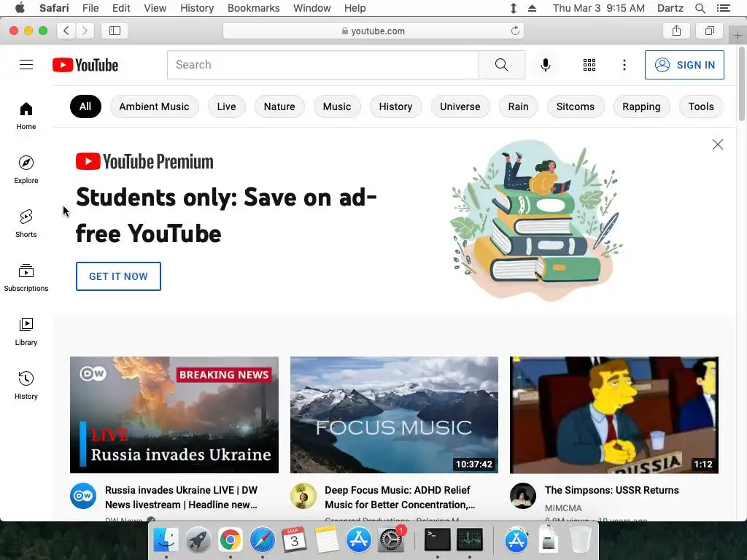Open History in the sidebar
The height and width of the screenshot is (560, 747).
26,385
